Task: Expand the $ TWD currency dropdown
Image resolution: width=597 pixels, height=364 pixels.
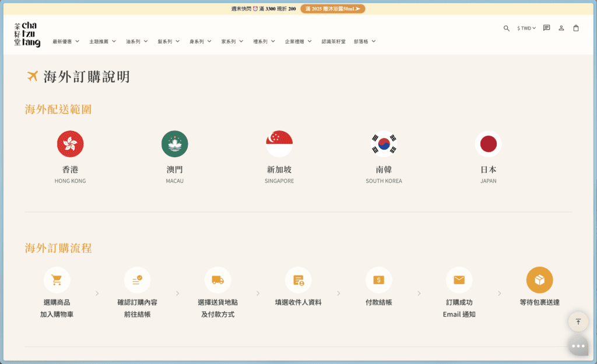Action: click(525, 28)
